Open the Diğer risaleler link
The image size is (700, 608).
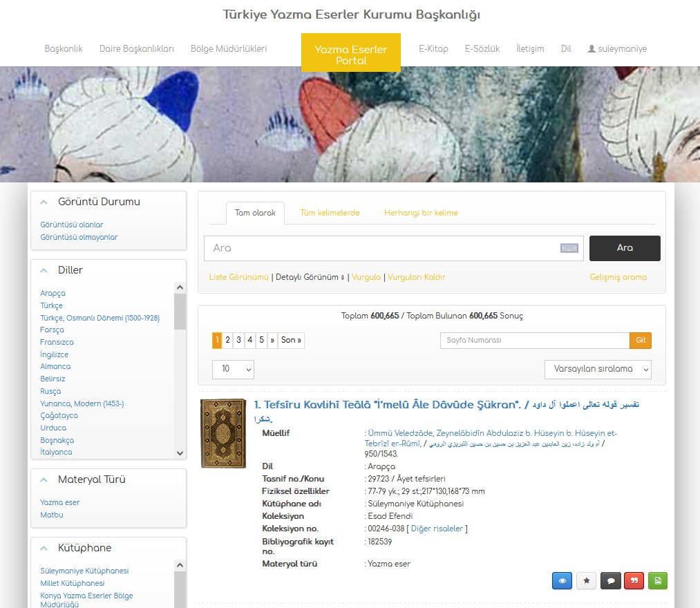click(x=437, y=529)
